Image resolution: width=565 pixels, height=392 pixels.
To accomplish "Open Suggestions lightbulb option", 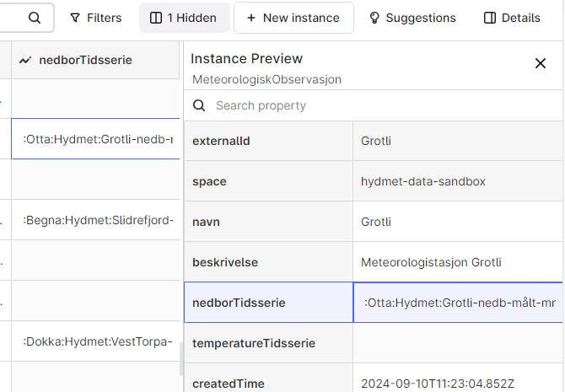I will 412,18.
